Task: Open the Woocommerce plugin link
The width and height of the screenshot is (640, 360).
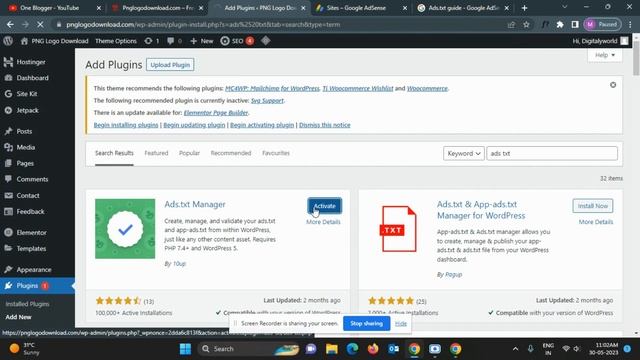Action: 427,88
